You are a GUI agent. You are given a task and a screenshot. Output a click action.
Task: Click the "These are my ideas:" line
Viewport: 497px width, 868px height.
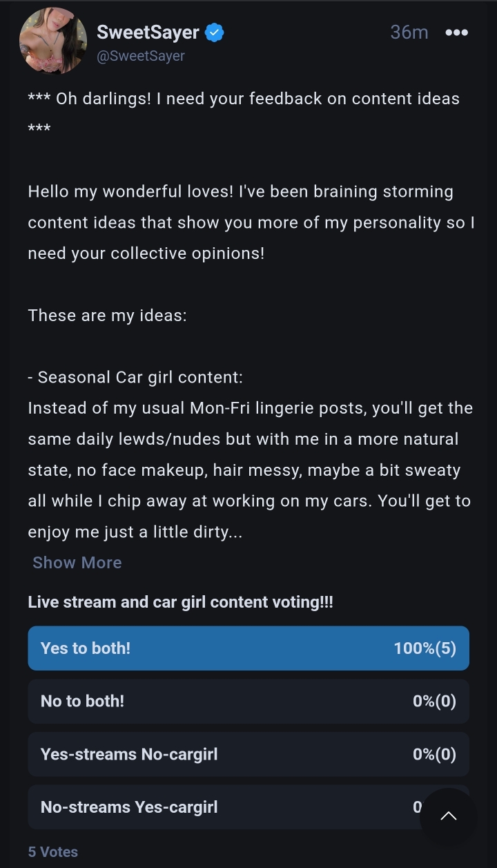click(x=107, y=316)
